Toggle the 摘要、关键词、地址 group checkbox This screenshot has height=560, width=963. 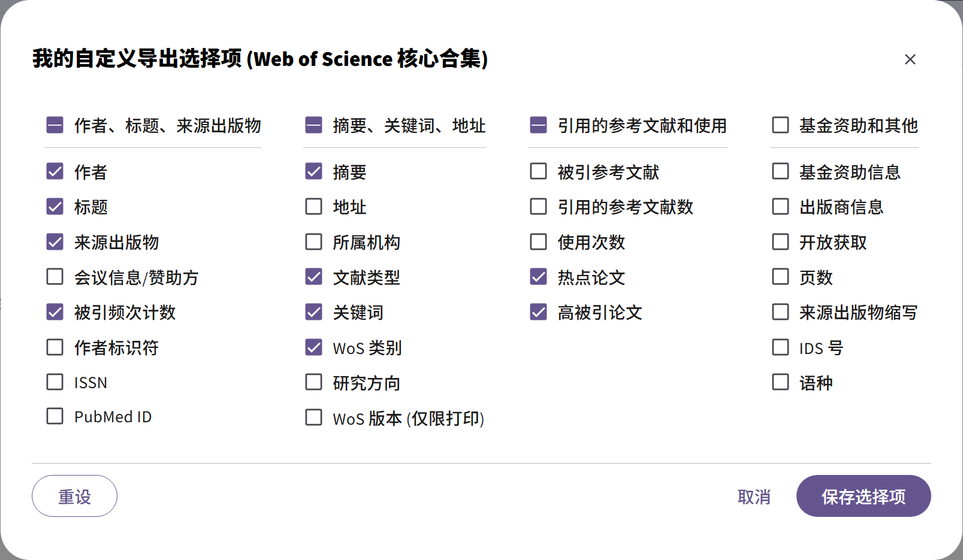click(313, 125)
